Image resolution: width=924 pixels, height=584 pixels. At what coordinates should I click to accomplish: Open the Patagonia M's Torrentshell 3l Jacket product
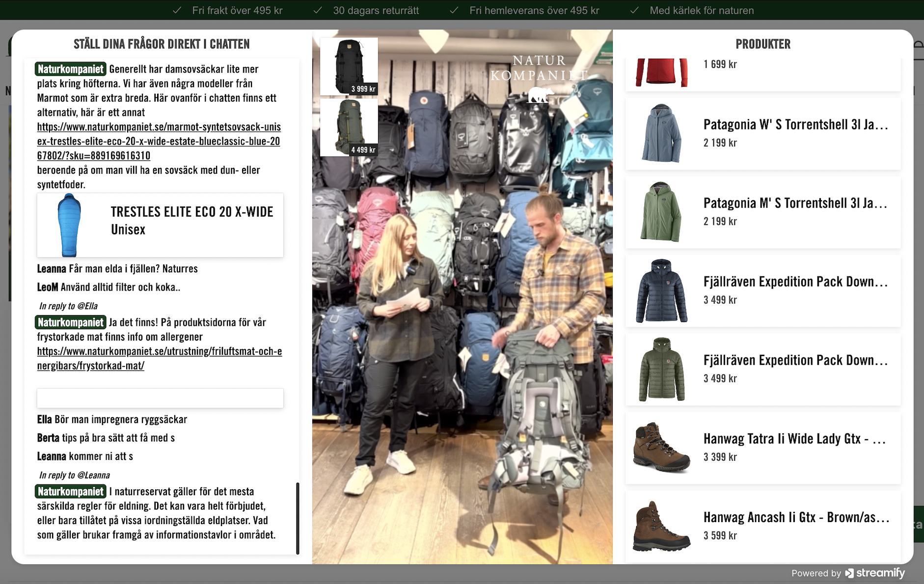763,212
